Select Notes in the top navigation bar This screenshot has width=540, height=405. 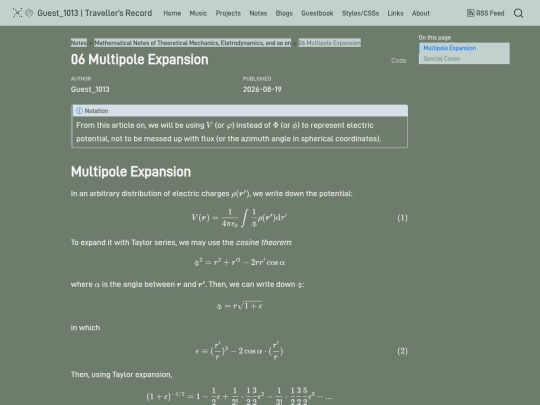click(x=258, y=13)
